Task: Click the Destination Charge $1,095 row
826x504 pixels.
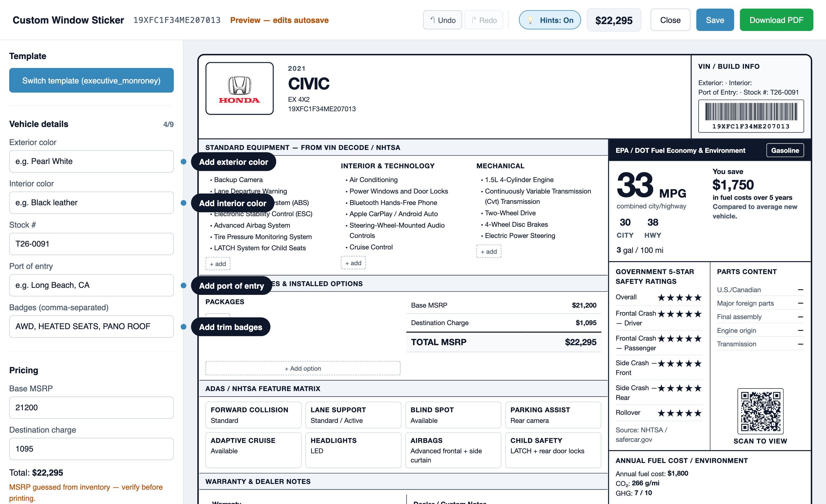Action: 504,323
